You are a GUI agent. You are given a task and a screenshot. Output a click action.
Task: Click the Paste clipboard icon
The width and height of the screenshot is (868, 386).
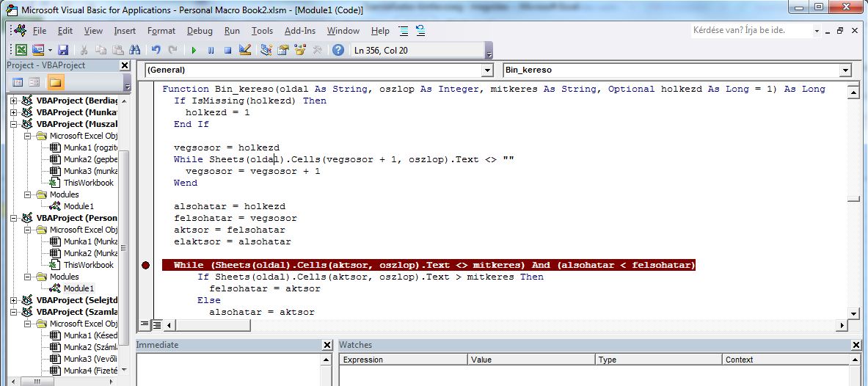coord(117,50)
